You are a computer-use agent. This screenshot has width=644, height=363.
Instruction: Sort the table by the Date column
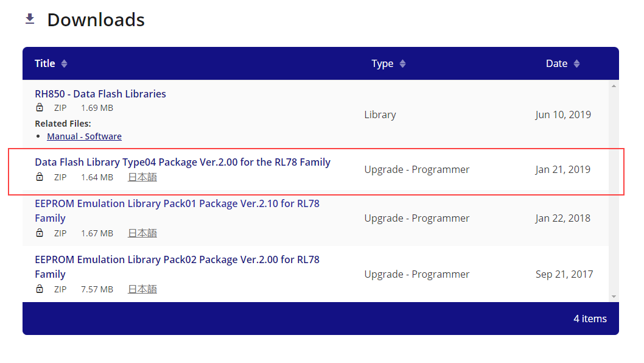(x=556, y=63)
